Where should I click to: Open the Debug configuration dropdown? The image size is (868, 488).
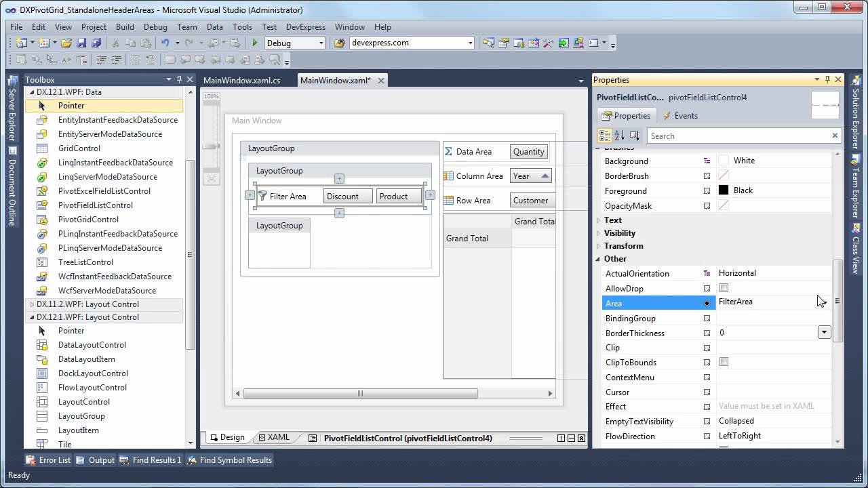321,43
